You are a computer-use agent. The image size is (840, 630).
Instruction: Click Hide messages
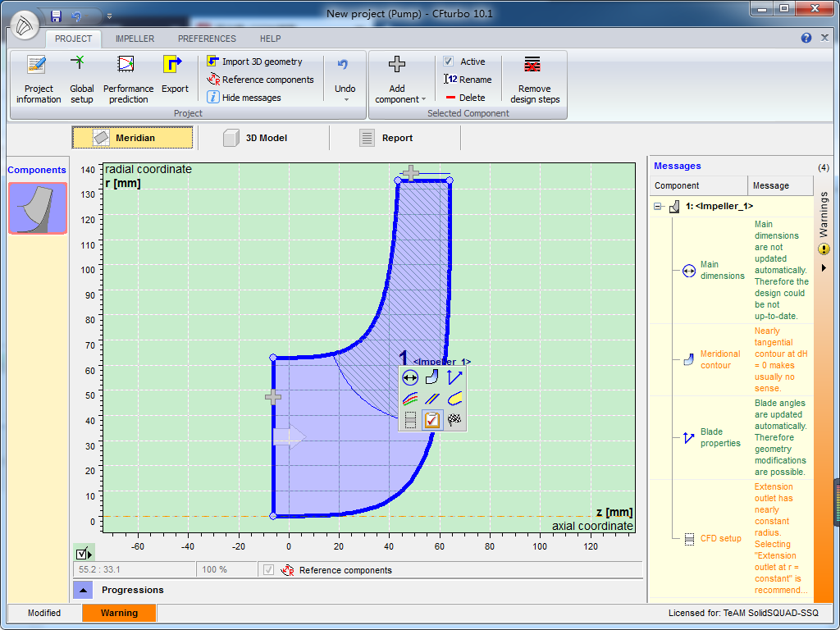tap(244, 98)
